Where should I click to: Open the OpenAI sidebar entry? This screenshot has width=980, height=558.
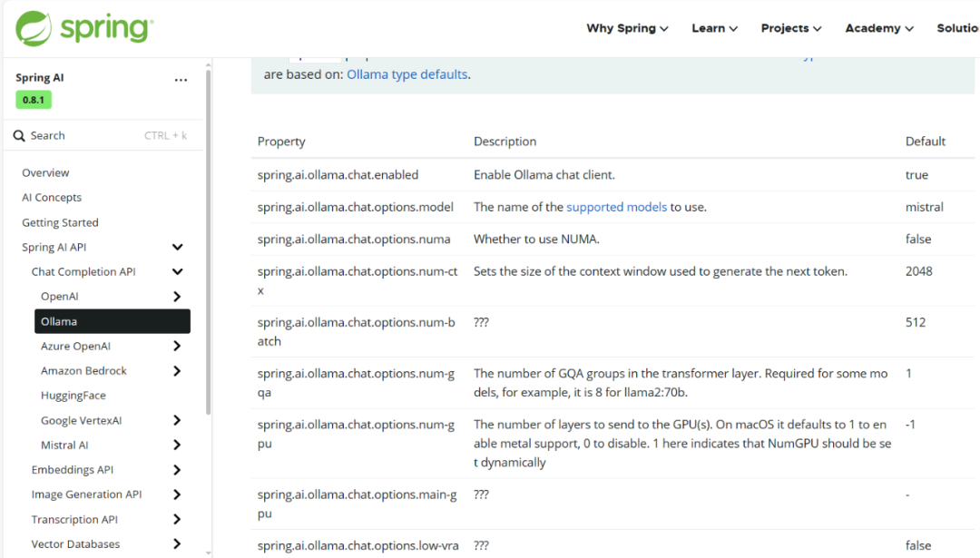[59, 296]
